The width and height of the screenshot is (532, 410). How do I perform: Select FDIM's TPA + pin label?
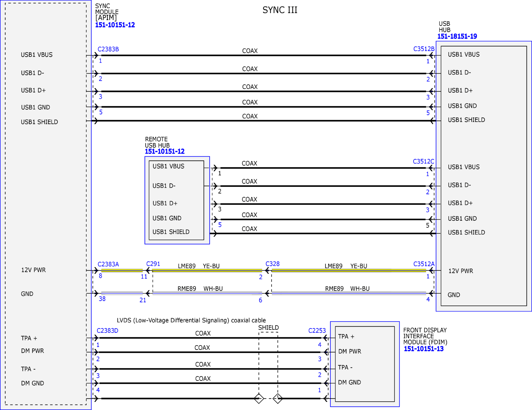tap(346, 337)
